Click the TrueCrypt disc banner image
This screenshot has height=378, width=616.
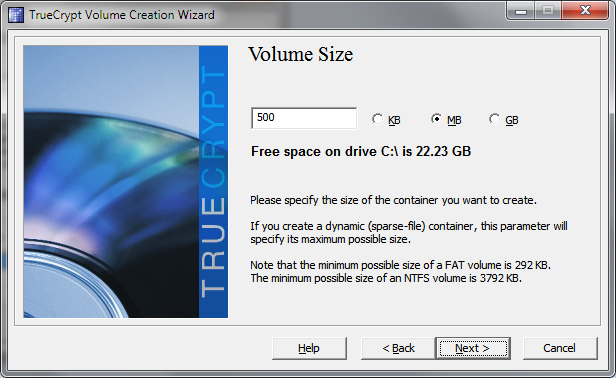tap(125, 182)
